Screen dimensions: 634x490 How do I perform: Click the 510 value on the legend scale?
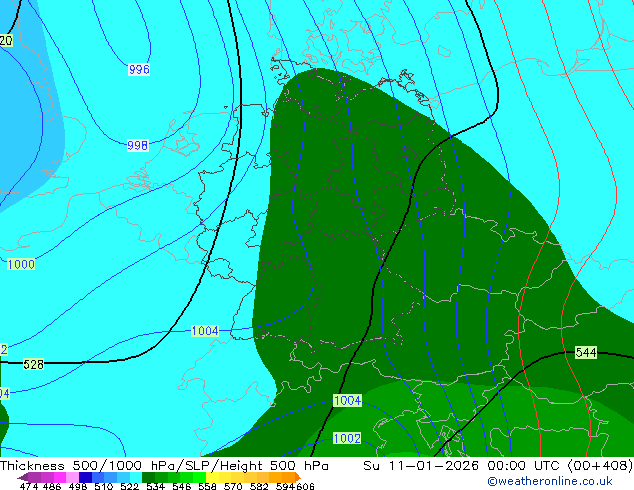pyautogui.click(x=104, y=486)
